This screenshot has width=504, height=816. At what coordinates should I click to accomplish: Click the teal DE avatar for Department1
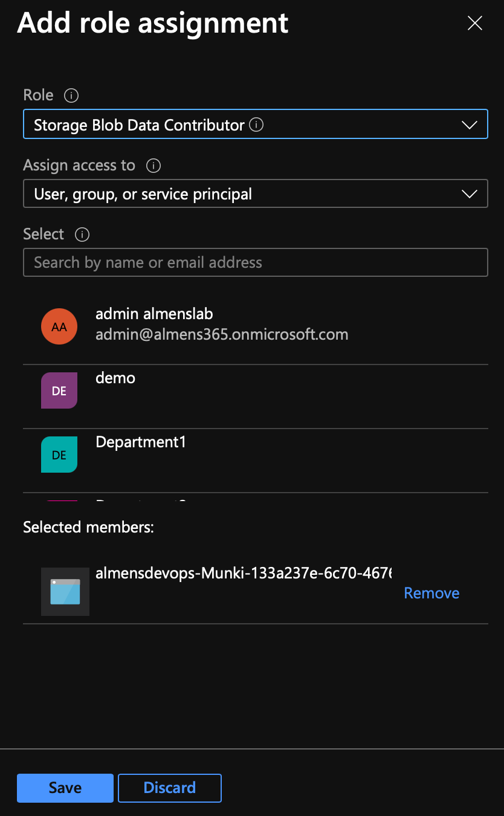(x=59, y=455)
